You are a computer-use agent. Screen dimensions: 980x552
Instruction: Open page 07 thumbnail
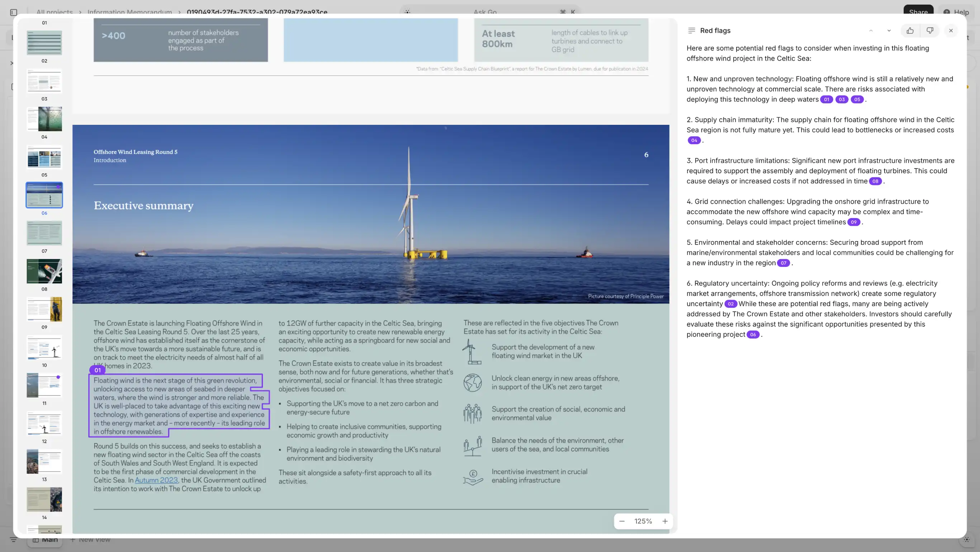coord(44,233)
